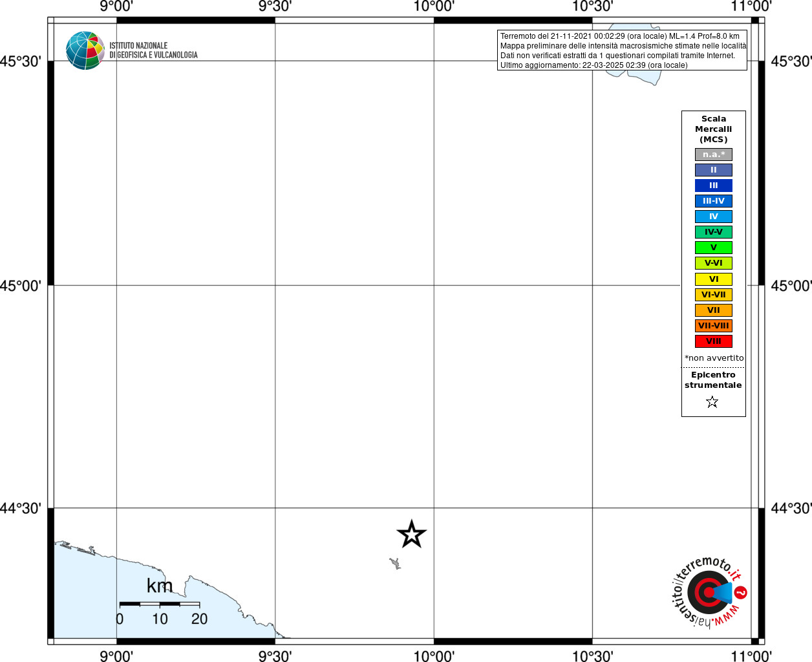Click the right axis label 44°30'

point(791,508)
